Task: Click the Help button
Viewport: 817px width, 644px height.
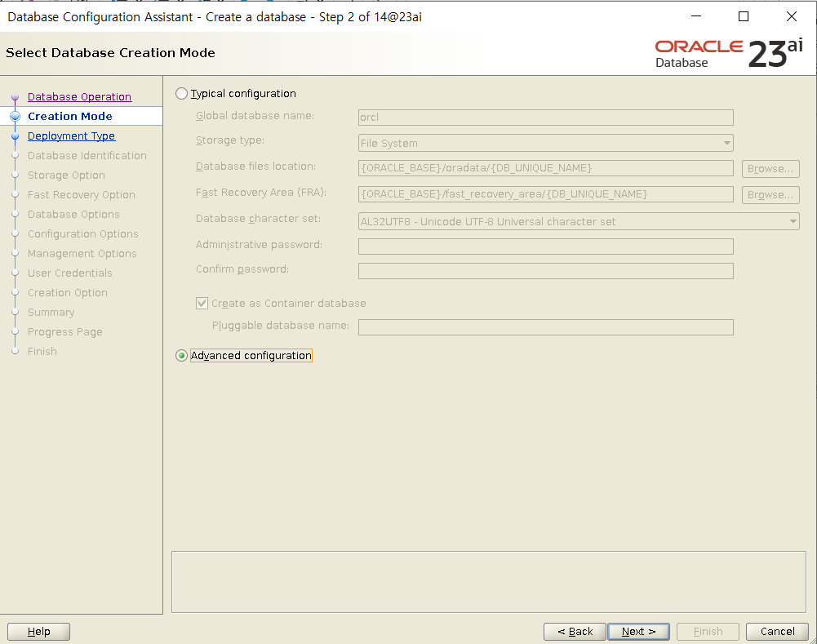Action: point(38,632)
